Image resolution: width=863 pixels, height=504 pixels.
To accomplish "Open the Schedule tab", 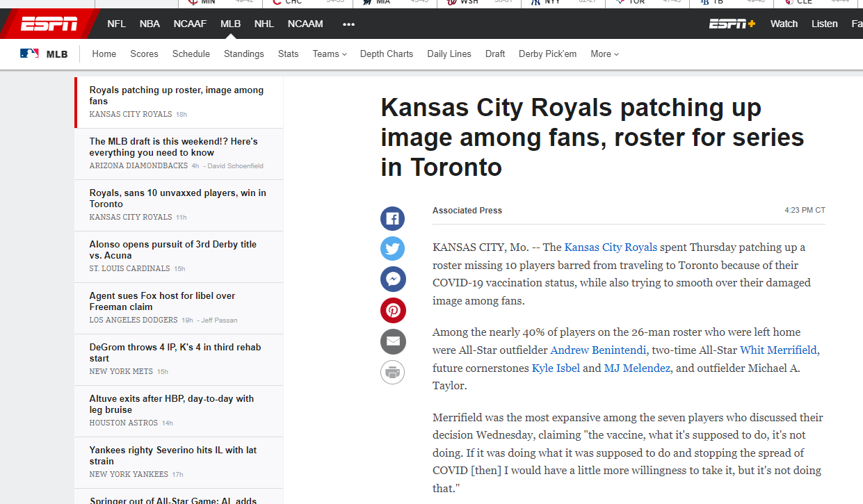I will (x=191, y=54).
